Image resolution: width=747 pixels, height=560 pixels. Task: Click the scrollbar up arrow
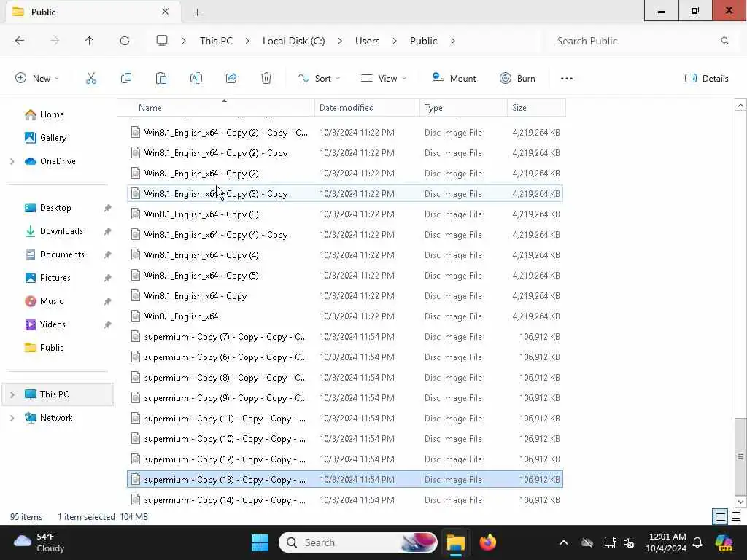click(740, 105)
